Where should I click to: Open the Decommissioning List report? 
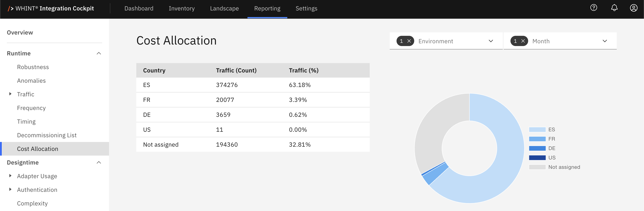(x=47, y=135)
